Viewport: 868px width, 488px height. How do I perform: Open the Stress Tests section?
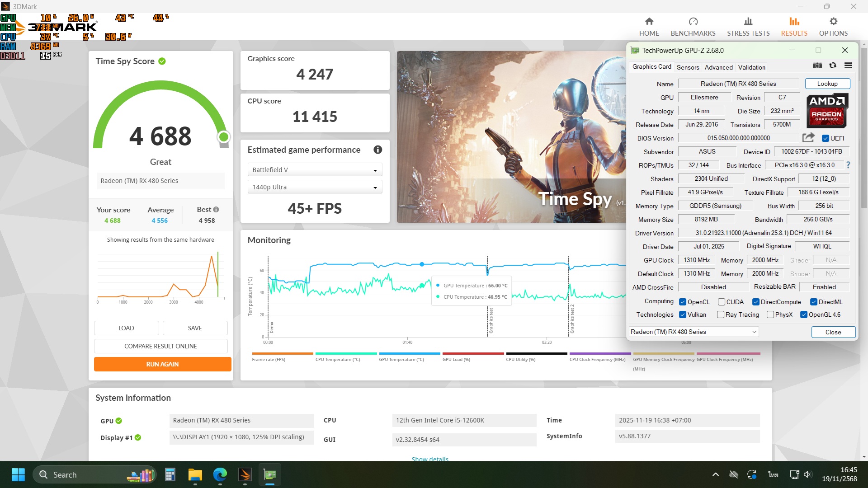coord(748,26)
